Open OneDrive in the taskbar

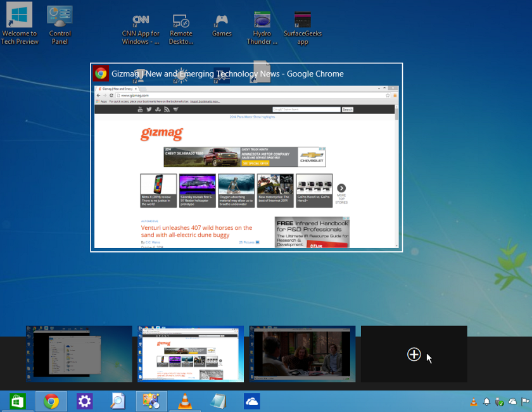pyautogui.click(x=252, y=401)
